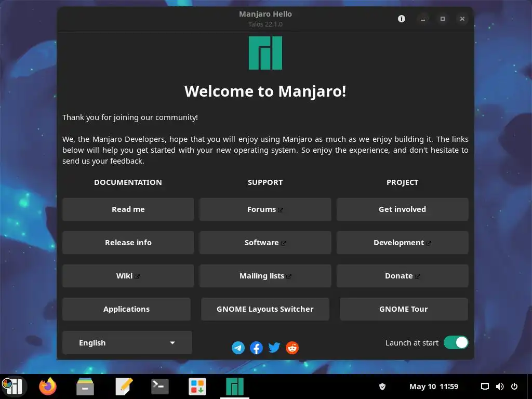Open the Applications button
532x399 pixels.
[x=127, y=309]
